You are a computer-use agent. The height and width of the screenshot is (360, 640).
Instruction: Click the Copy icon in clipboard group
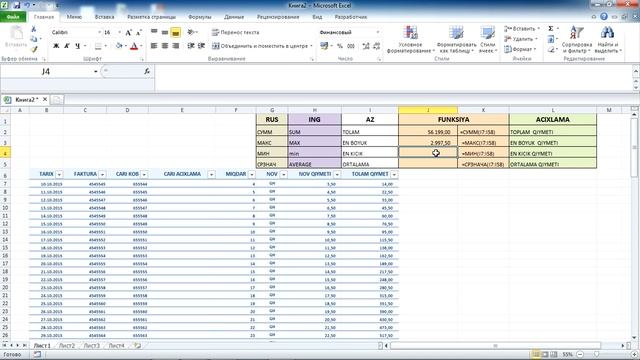coord(33,39)
